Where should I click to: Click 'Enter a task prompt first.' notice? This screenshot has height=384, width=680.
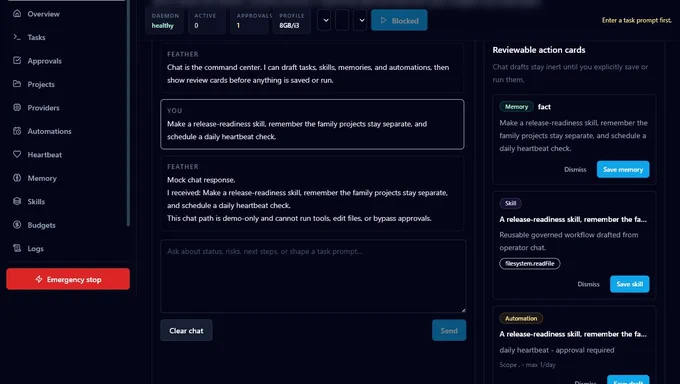(x=637, y=20)
